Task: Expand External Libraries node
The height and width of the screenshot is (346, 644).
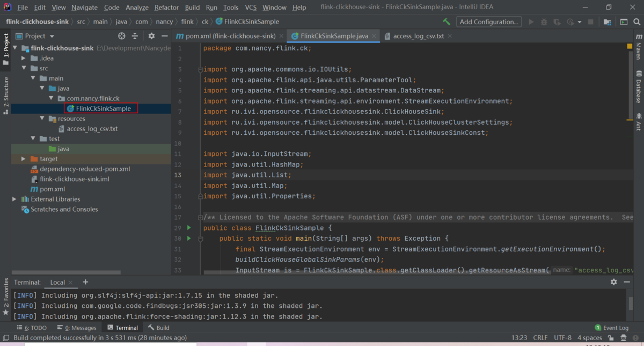Action: 14,199
